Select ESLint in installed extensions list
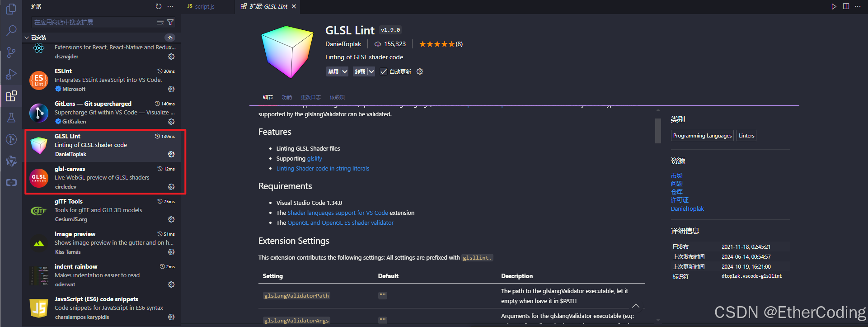Screen dimensions: 868x327 tap(102, 80)
